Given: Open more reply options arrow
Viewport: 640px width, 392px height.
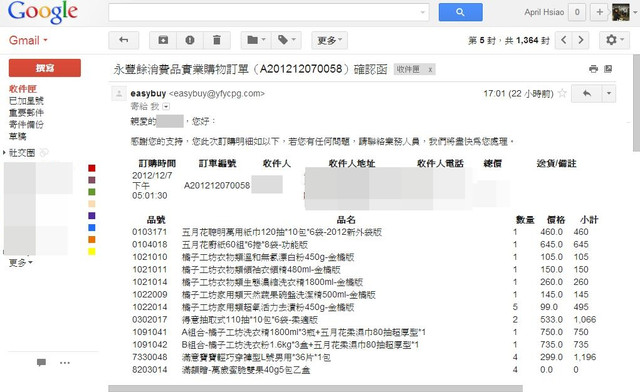Looking at the screenshot, I should pos(609,94).
